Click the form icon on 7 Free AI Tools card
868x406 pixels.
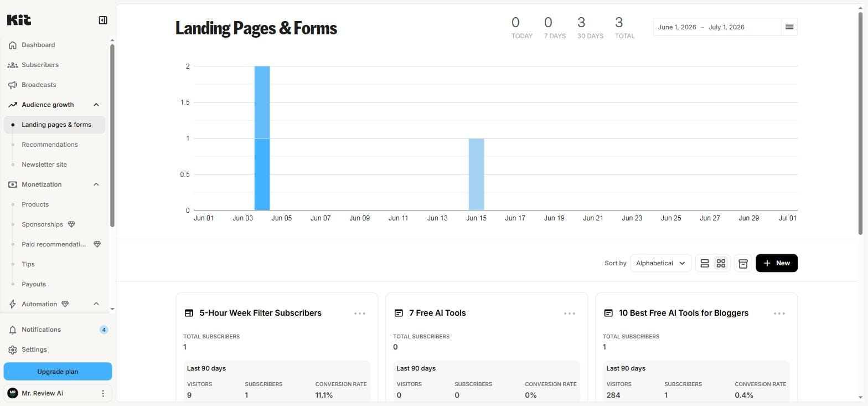[x=399, y=313]
